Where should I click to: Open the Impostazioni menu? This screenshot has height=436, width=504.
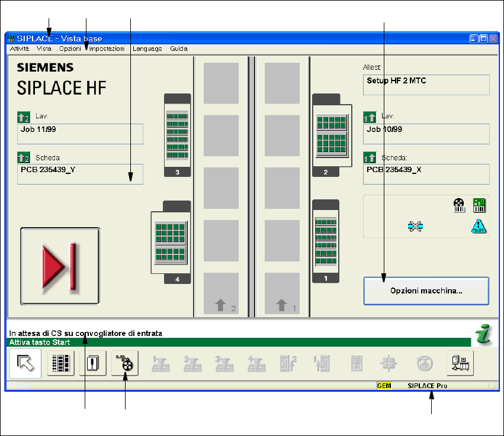(x=107, y=49)
